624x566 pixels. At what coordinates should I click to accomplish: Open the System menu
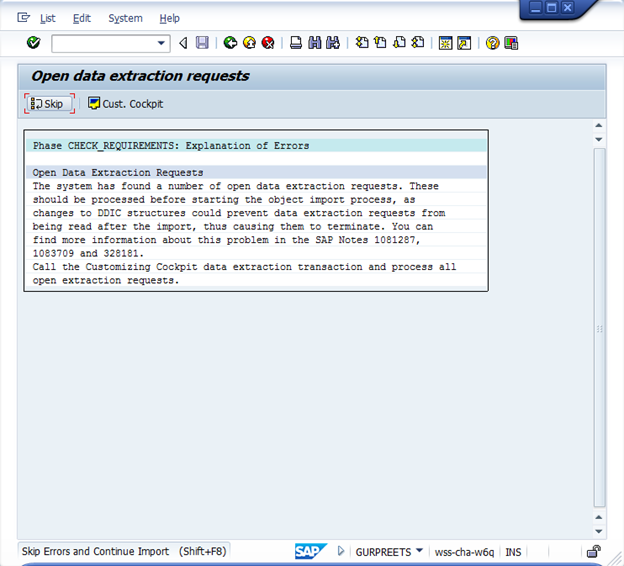[x=125, y=18]
